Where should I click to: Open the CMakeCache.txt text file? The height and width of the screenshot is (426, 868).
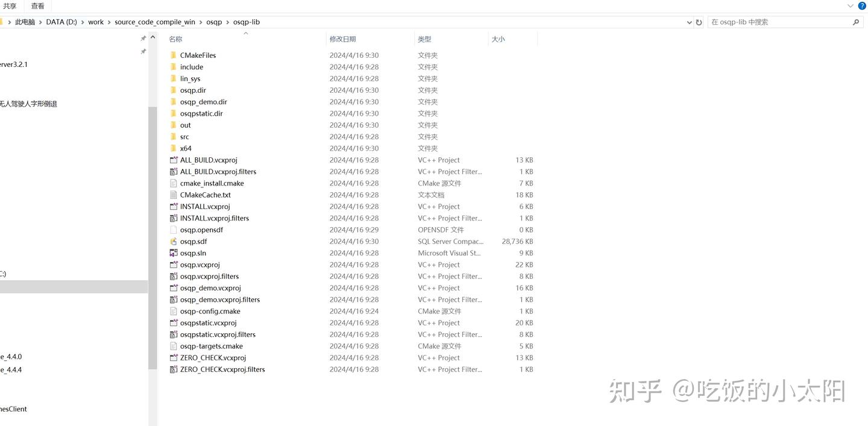205,195
